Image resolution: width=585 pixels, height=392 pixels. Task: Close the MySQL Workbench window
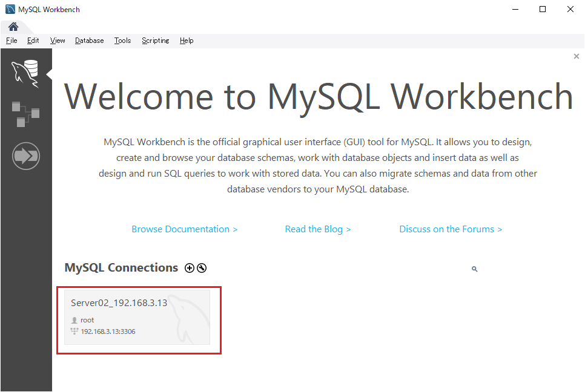pos(570,9)
